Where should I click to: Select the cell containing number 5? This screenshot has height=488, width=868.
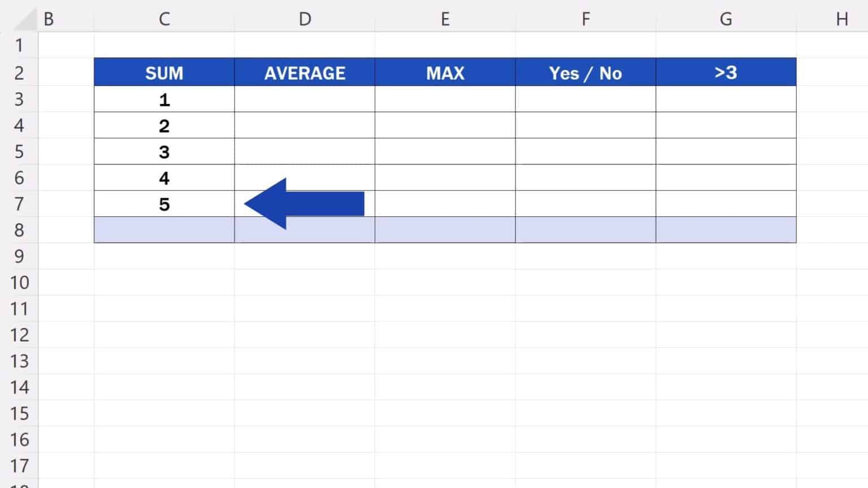(x=164, y=204)
